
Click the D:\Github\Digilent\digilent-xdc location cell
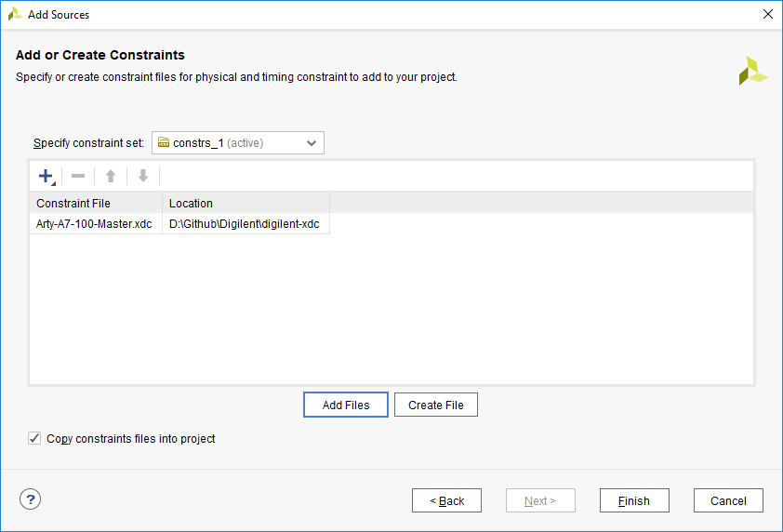[x=246, y=224]
